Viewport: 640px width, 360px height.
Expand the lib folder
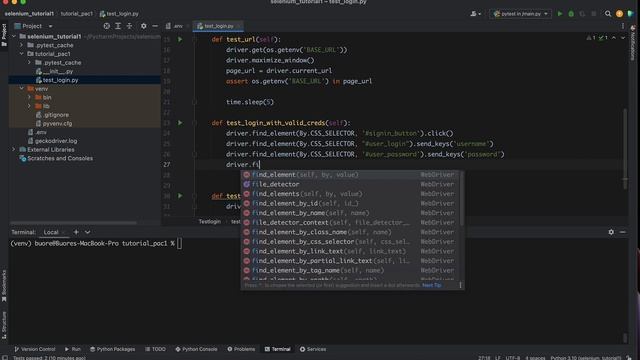click(x=29, y=106)
